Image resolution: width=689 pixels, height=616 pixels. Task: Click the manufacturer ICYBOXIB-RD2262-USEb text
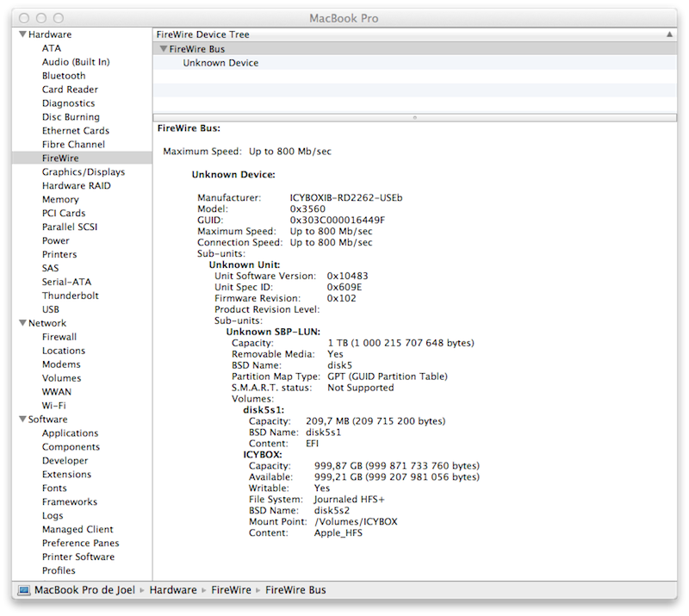(346, 197)
